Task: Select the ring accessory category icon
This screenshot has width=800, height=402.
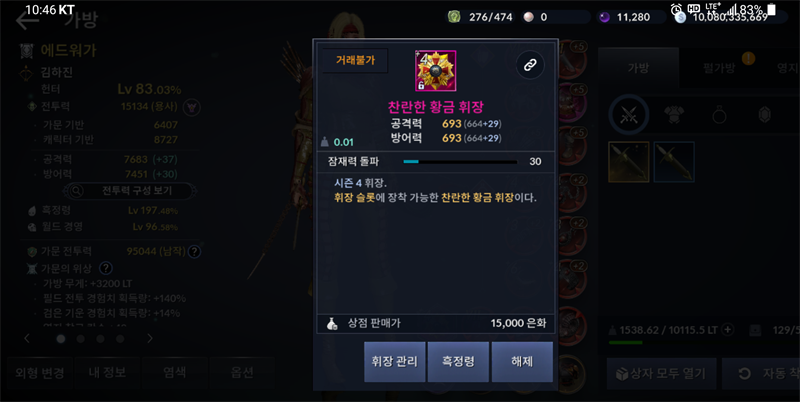Action: pos(719,116)
